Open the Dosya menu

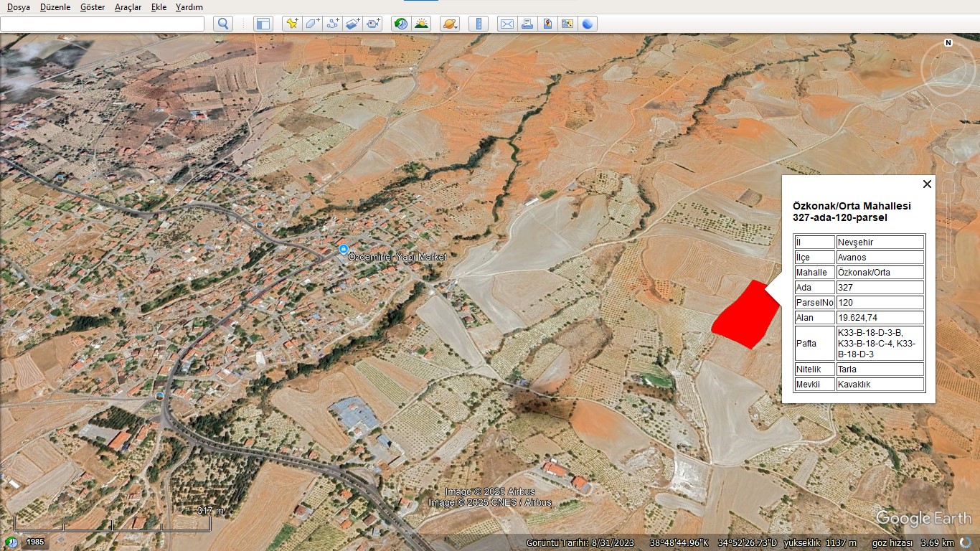[x=19, y=7]
